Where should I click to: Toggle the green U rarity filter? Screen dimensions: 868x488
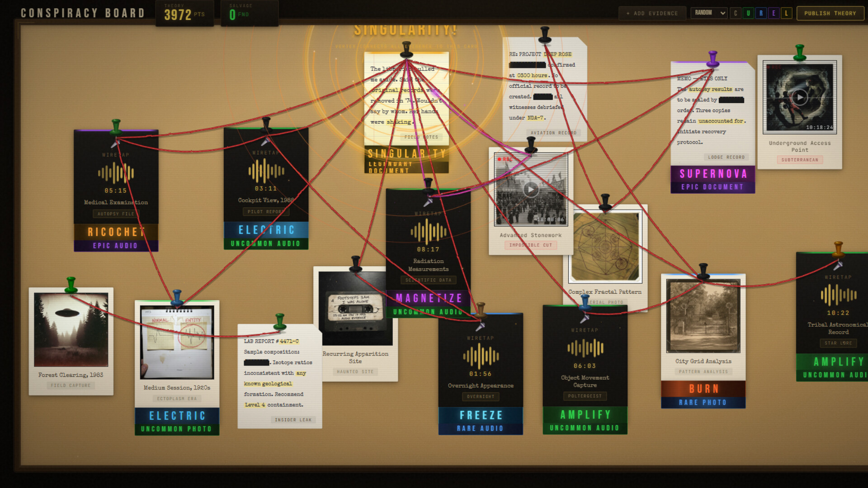coord(748,13)
